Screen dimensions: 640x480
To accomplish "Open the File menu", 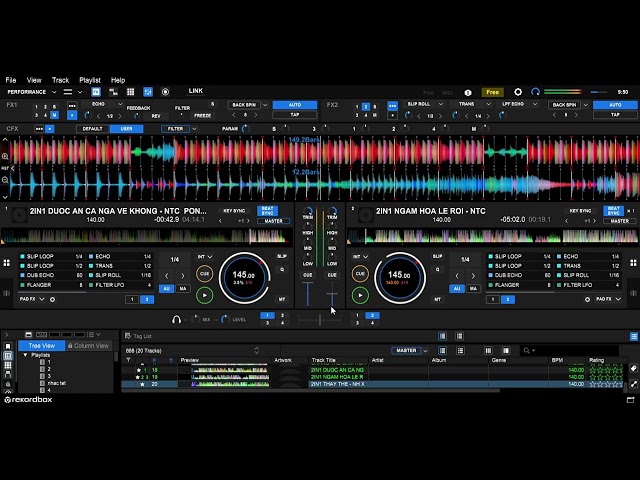I will pos(11,80).
